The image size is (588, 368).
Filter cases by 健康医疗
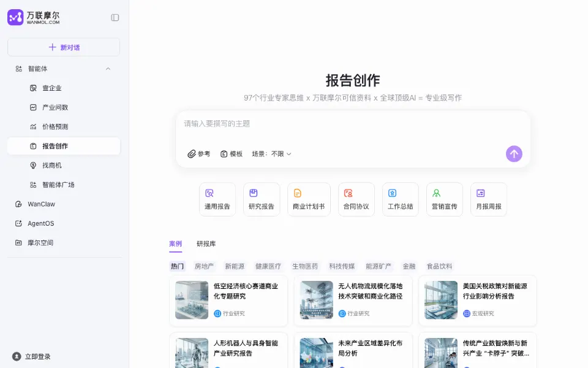click(x=268, y=266)
